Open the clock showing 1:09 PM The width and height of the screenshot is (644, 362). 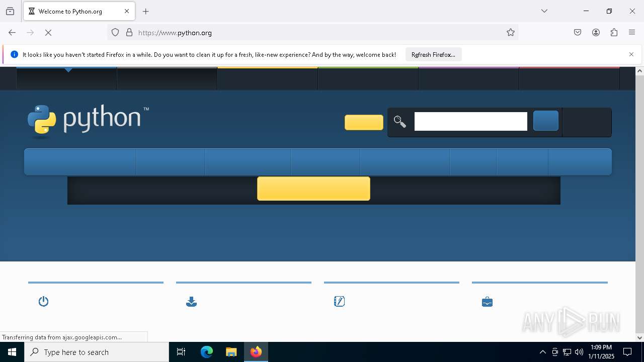pyautogui.click(x=601, y=352)
